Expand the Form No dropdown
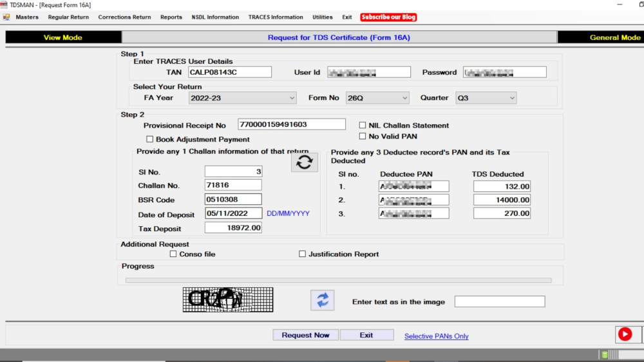 coord(377,98)
